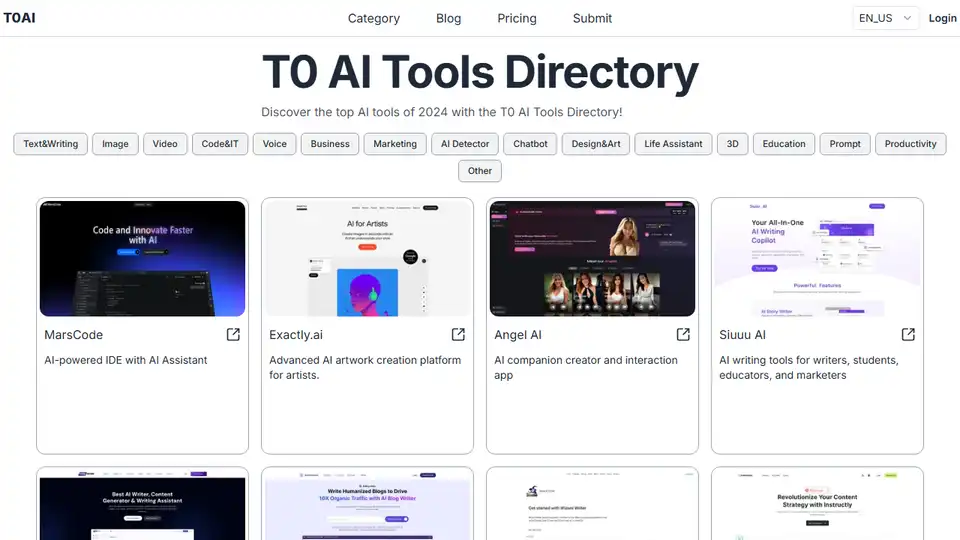This screenshot has height=540, width=960.
Task: Select the Business category tag
Action: click(x=330, y=144)
